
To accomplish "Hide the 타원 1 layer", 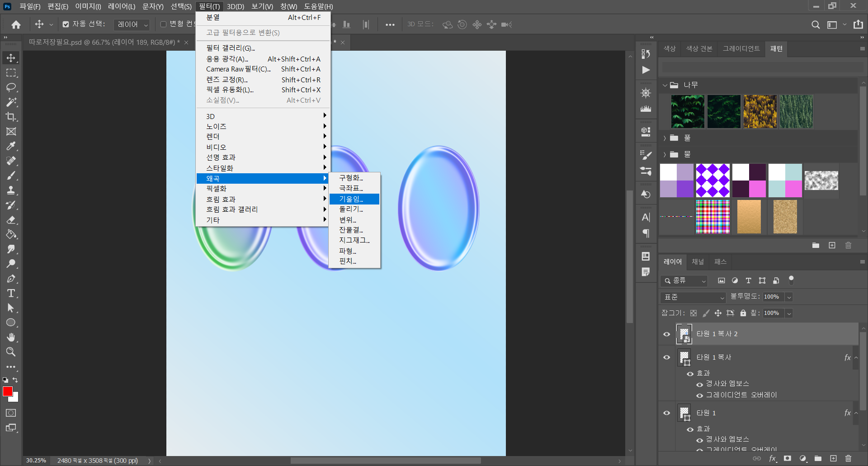I will point(667,413).
